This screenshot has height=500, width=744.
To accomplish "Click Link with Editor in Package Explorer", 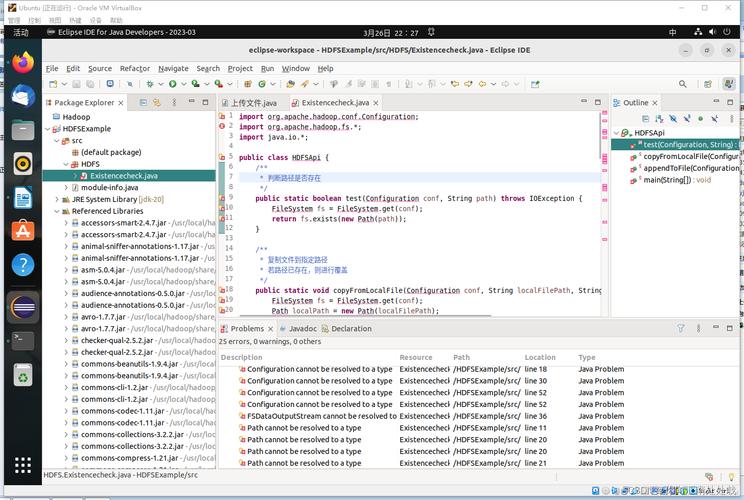I will [157, 102].
